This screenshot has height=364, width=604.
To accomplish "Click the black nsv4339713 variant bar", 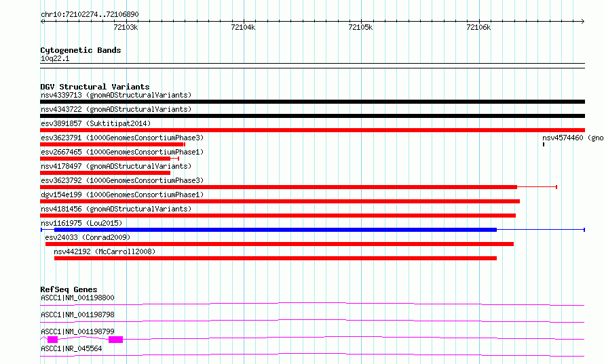I will coord(312,102).
